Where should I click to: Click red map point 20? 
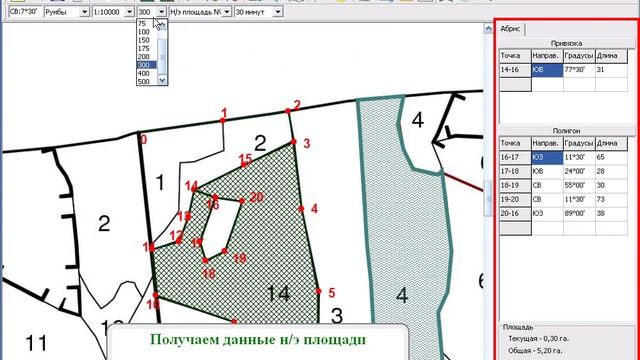[x=242, y=200]
